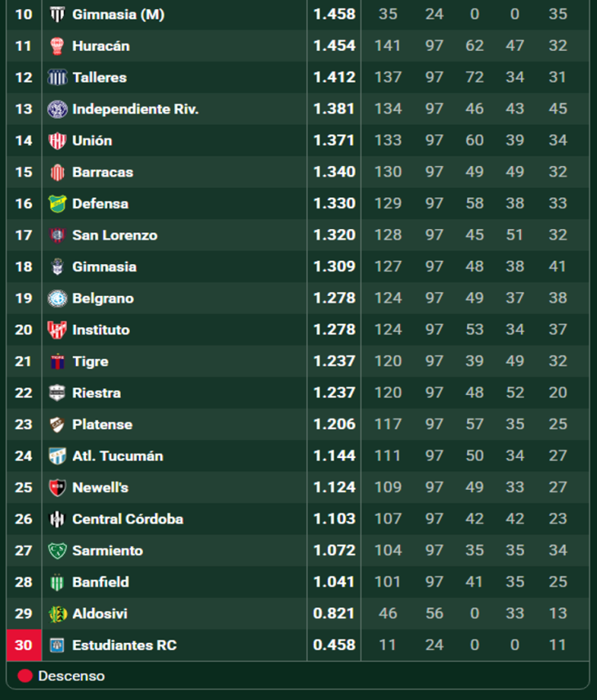Click the Sarmiento green crest icon

click(57, 551)
